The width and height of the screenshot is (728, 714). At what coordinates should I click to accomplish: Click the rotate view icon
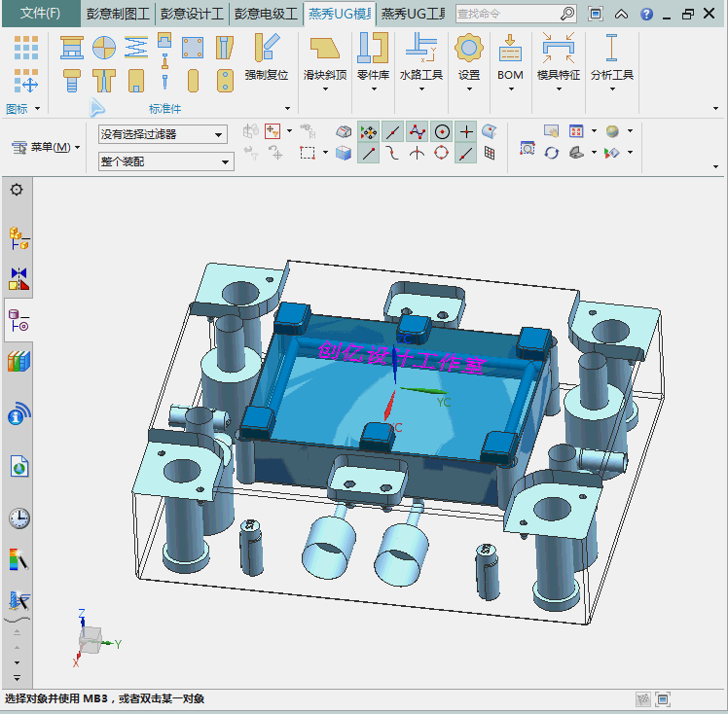click(552, 153)
